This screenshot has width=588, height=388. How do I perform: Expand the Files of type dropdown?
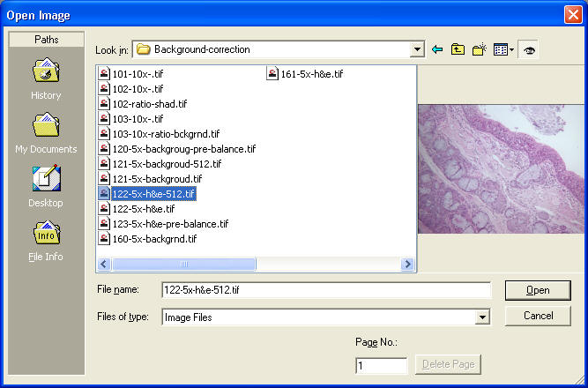481,317
